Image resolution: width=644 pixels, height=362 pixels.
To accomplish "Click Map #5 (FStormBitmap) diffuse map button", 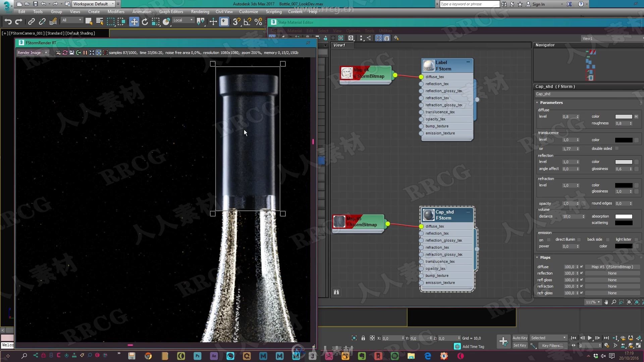I will pos(612,267).
